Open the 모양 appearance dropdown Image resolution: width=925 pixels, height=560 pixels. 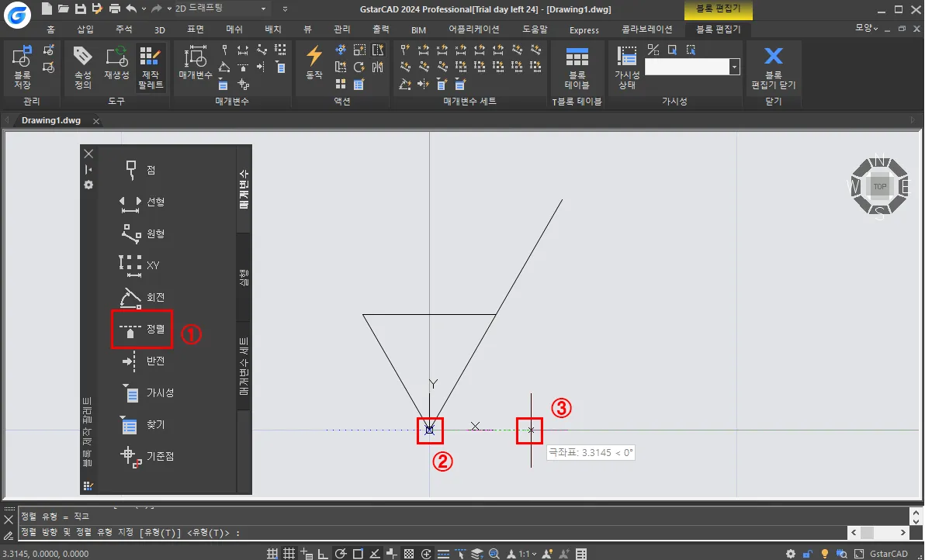(x=867, y=28)
